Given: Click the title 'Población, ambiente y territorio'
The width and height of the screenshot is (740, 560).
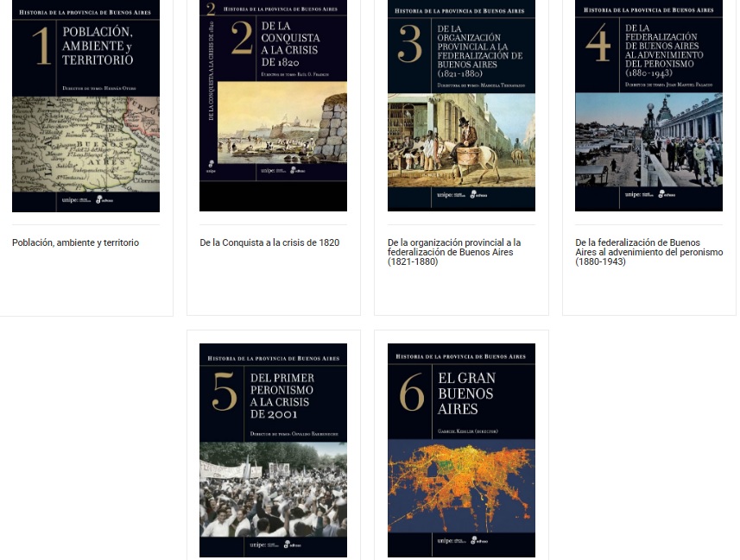Looking at the screenshot, I should click(x=75, y=243).
